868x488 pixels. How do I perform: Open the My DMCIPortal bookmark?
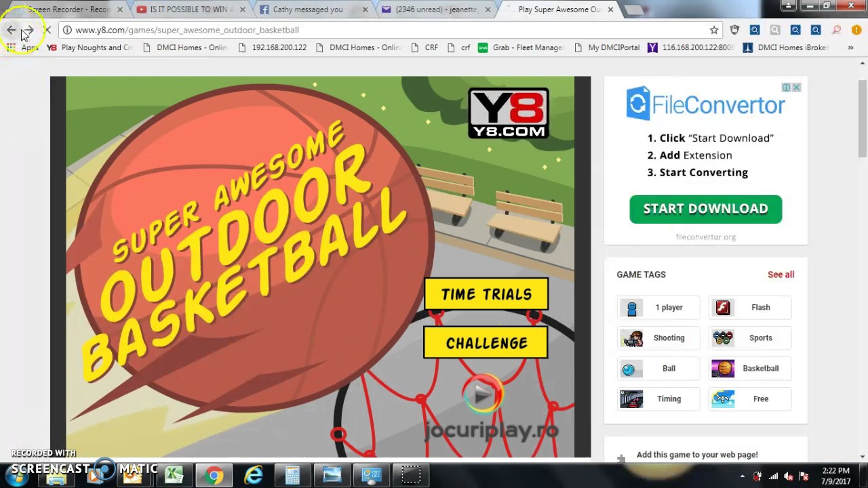click(x=607, y=47)
